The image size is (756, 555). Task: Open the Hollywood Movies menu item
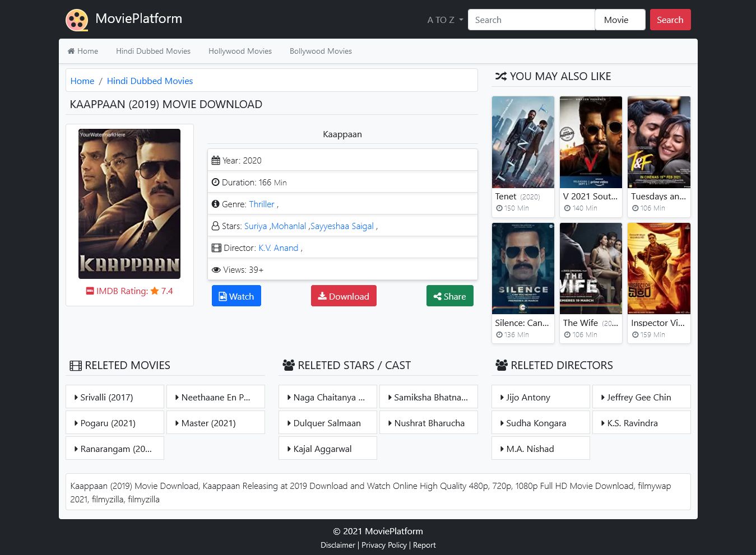tap(240, 51)
